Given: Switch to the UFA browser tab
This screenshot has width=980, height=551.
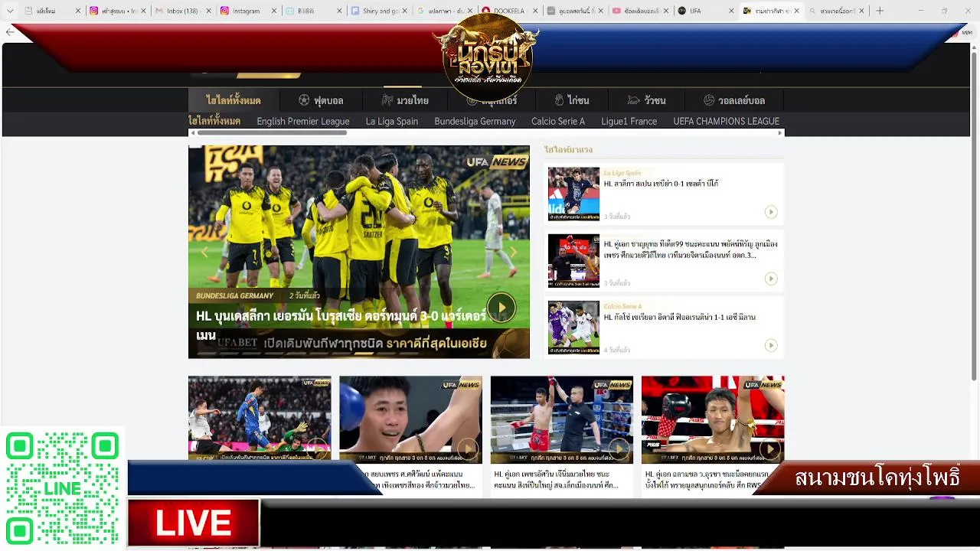Looking at the screenshot, I should (x=705, y=11).
